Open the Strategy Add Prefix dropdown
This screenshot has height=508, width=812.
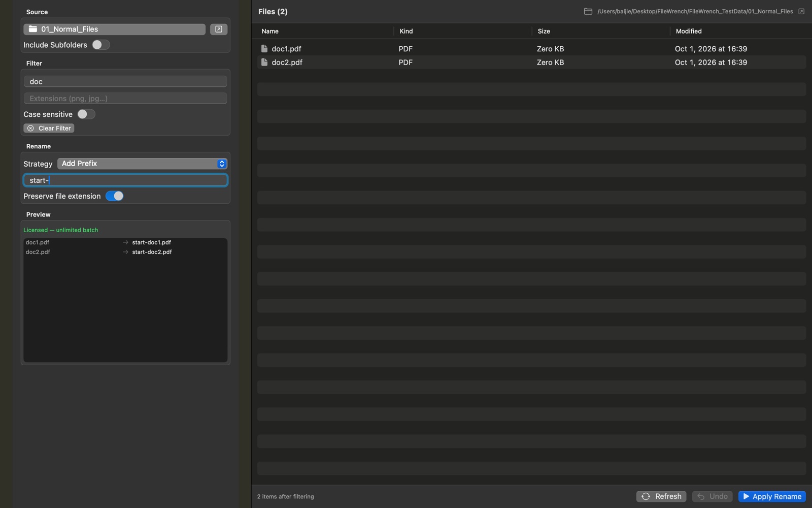coord(142,164)
